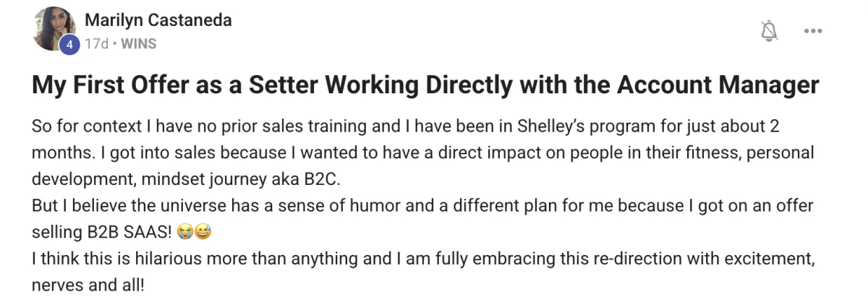The width and height of the screenshot is (868, 297).
Task: Click the final line nerves and all
Action: tap(88, 285)
